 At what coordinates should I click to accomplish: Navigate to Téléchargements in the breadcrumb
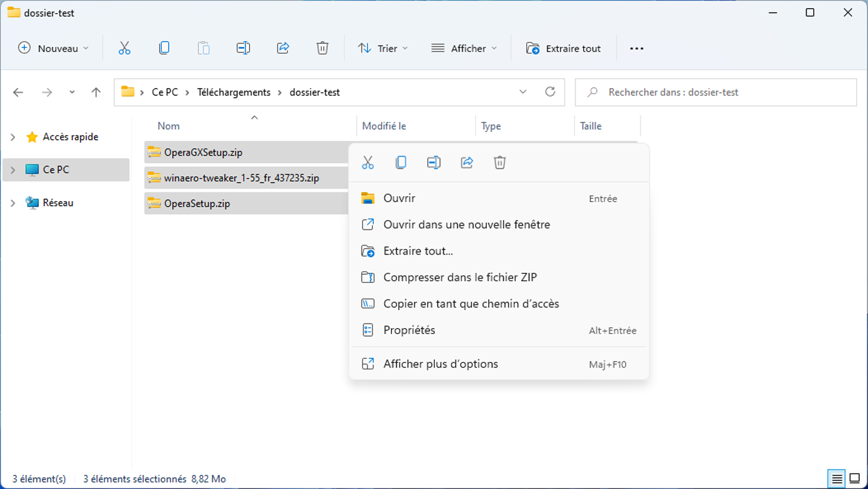pyautogui.click(x=234, y=92)
